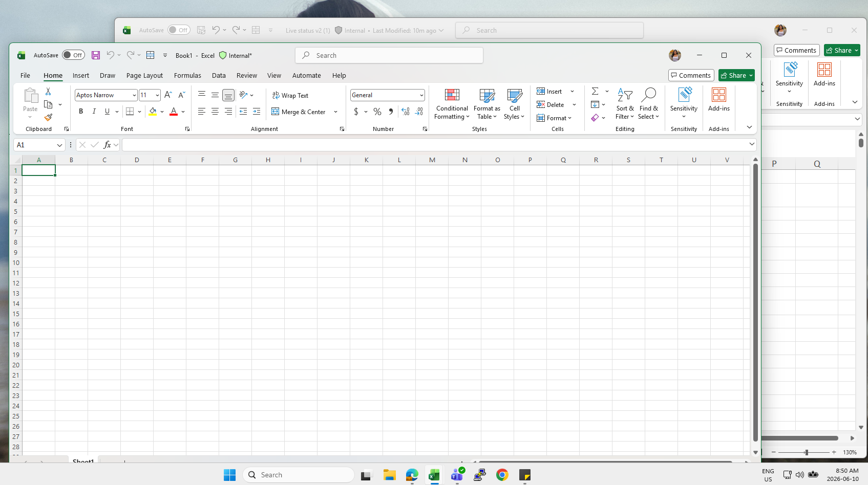Expand the formula bar chevron
868x485 pixels.
pyautogui.click(x=752, y=144)
